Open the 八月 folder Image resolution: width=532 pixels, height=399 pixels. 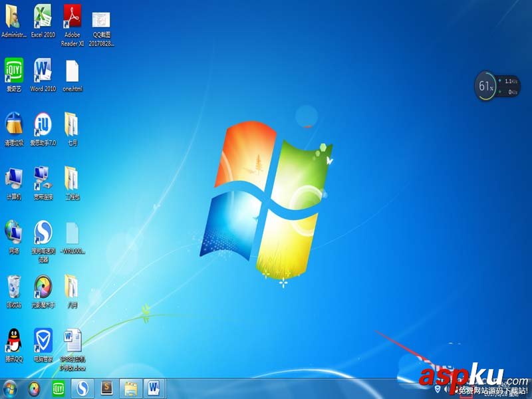tap(72, 291)
